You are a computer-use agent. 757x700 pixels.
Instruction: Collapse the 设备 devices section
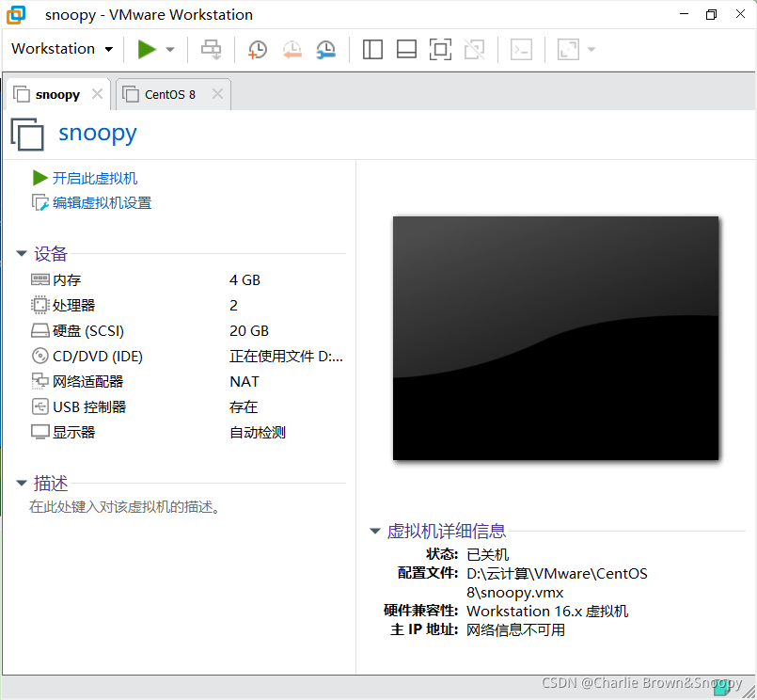[22, 254]
